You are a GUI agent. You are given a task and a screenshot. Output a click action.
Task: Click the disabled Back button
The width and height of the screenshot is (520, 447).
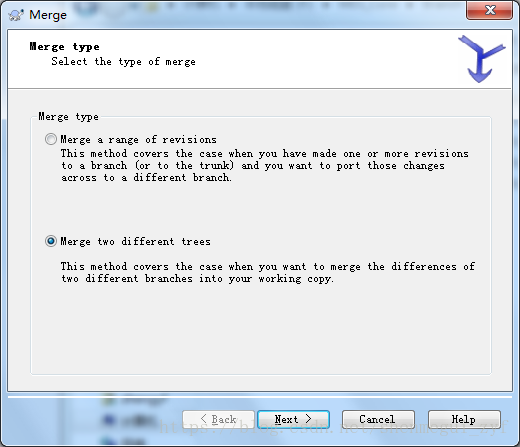[218, 419]
